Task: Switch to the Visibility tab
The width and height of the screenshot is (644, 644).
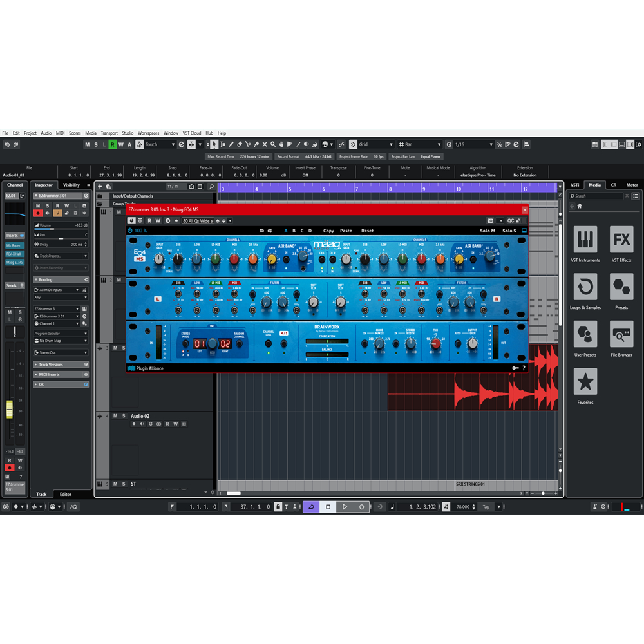Action: coord(71,185)
